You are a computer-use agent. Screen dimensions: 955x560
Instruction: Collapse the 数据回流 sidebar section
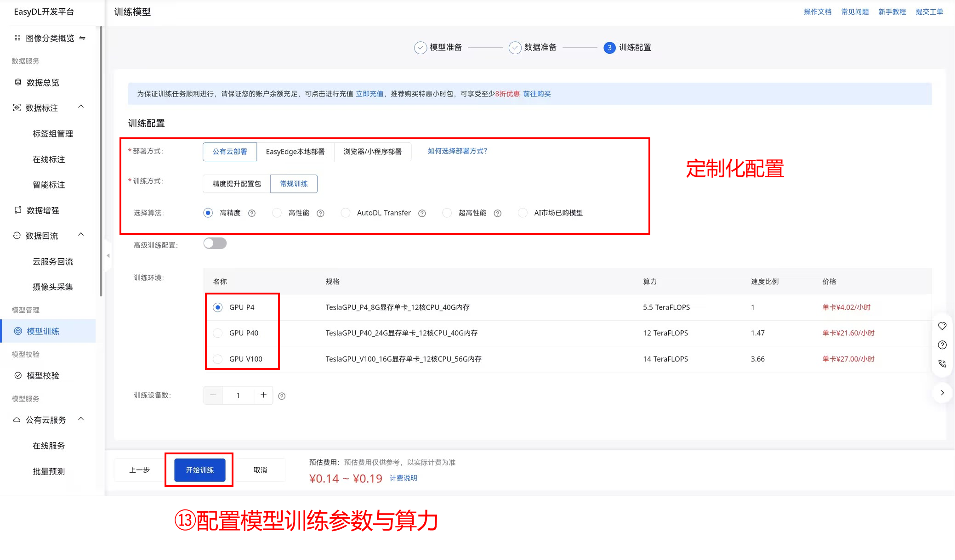click(x=81, y=234)
